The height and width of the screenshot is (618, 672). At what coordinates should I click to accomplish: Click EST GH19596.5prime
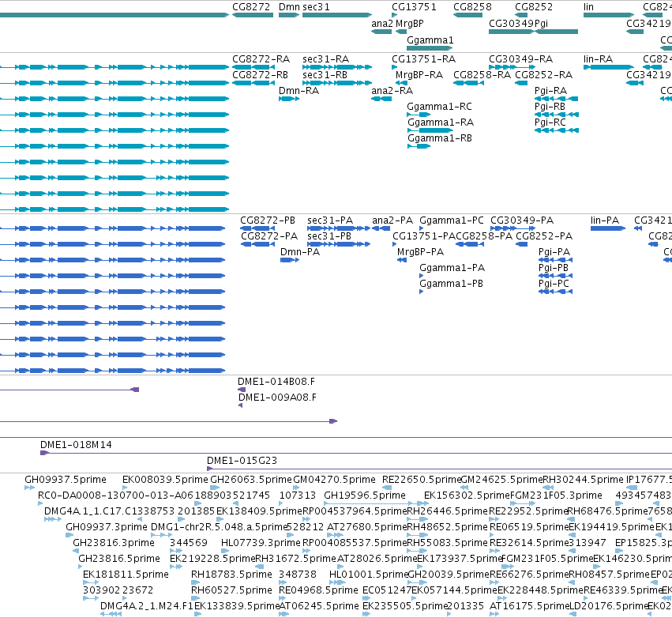point(365,496)
